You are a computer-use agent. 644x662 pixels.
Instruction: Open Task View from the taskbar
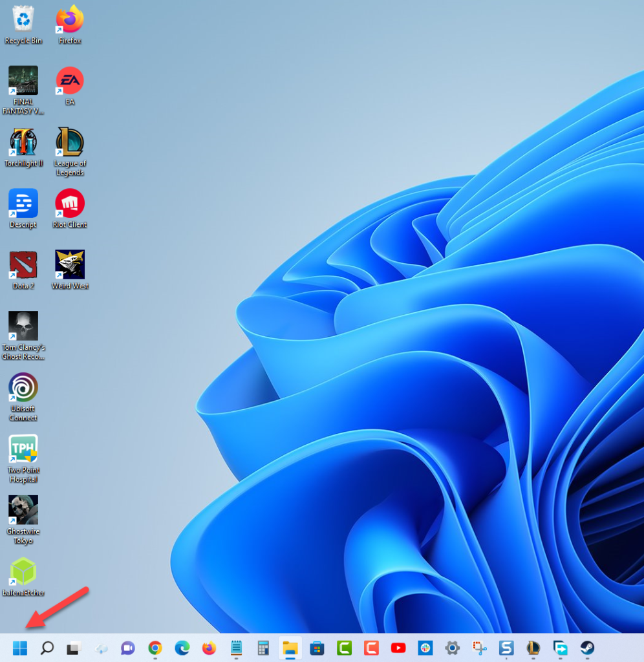tap(74, 648)
